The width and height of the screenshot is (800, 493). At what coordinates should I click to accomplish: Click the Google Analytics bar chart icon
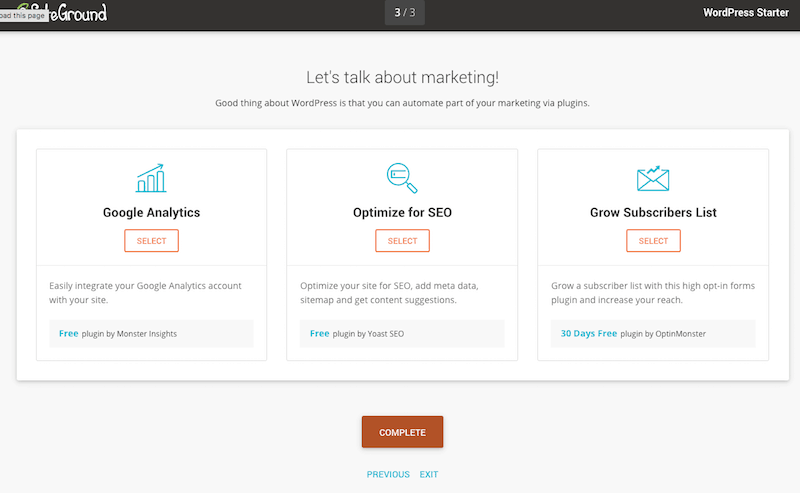(151, 178)
